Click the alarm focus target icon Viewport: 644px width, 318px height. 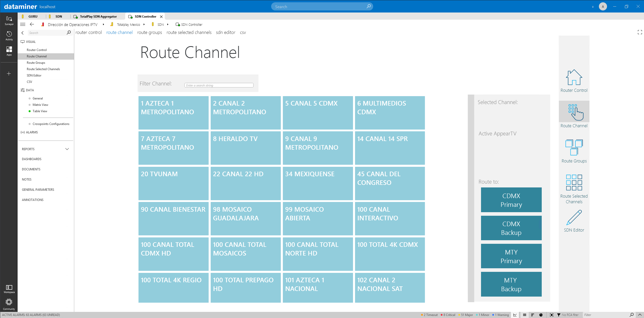tap(552, 315)
